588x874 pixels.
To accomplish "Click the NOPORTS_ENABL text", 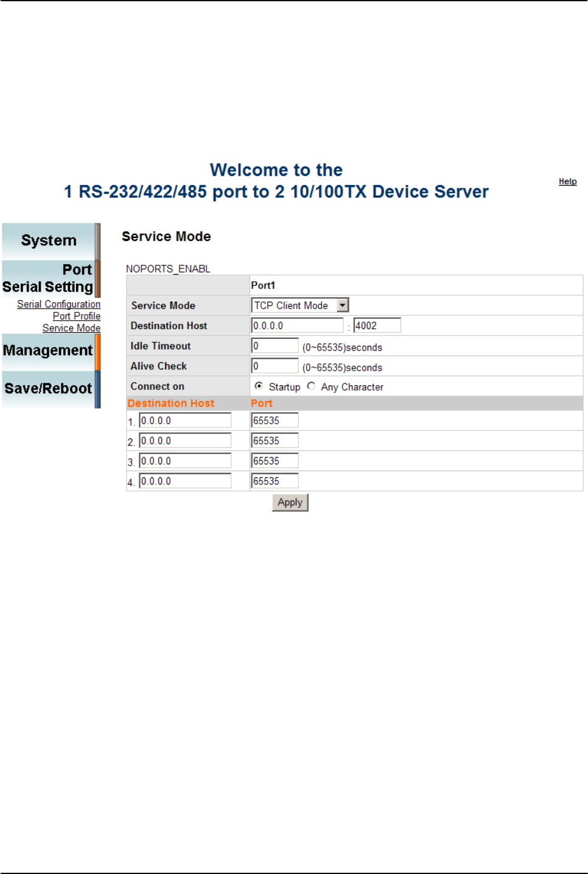I will [x=168, y=269].
